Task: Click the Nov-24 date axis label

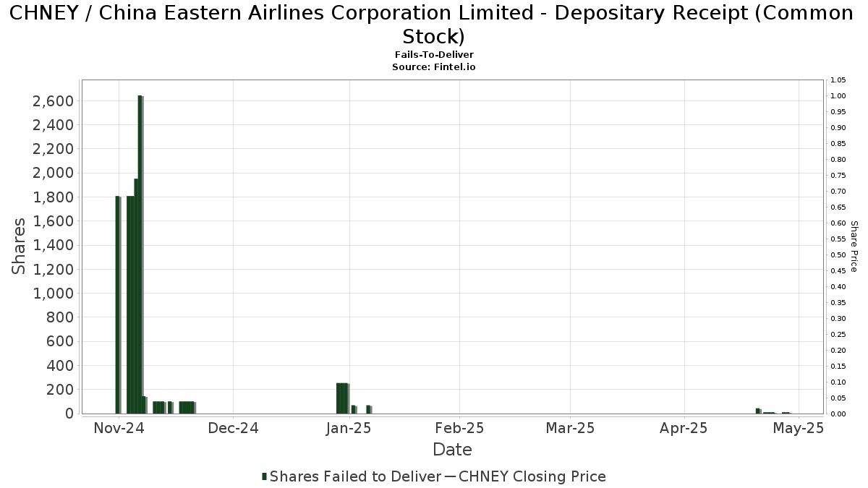Action: pyautogui.click(x=119, y=428)
